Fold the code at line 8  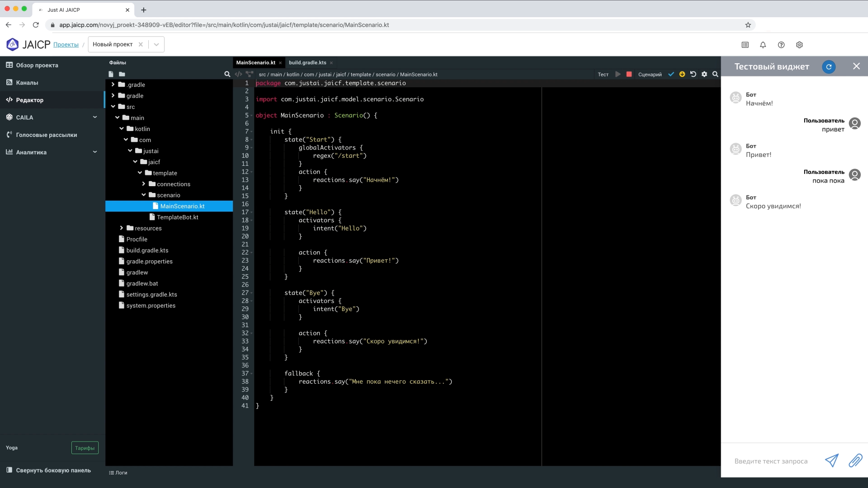pos(251,140)
